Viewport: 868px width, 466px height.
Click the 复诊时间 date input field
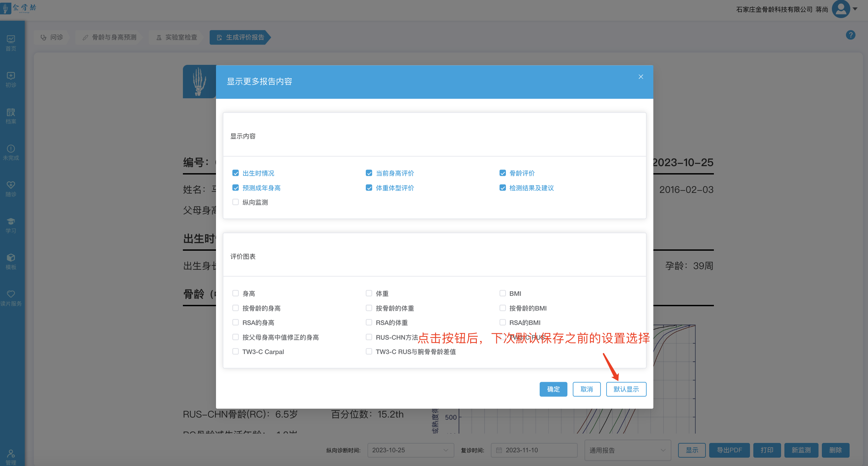click(534, 450)
